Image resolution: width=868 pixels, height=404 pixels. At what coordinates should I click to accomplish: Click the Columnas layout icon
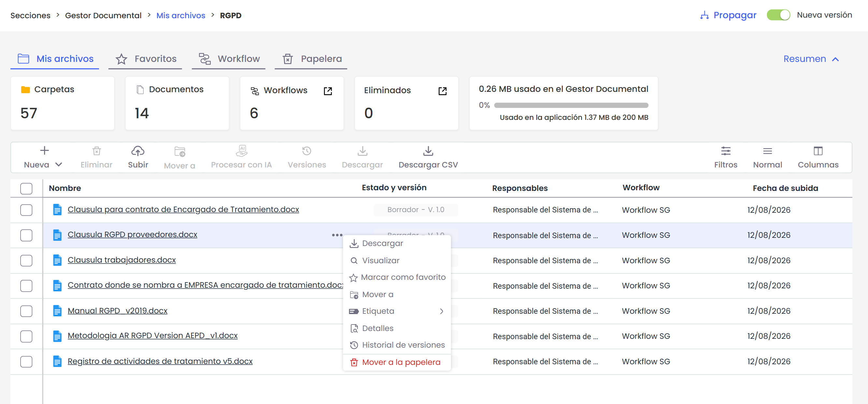[x=818, y=151]
